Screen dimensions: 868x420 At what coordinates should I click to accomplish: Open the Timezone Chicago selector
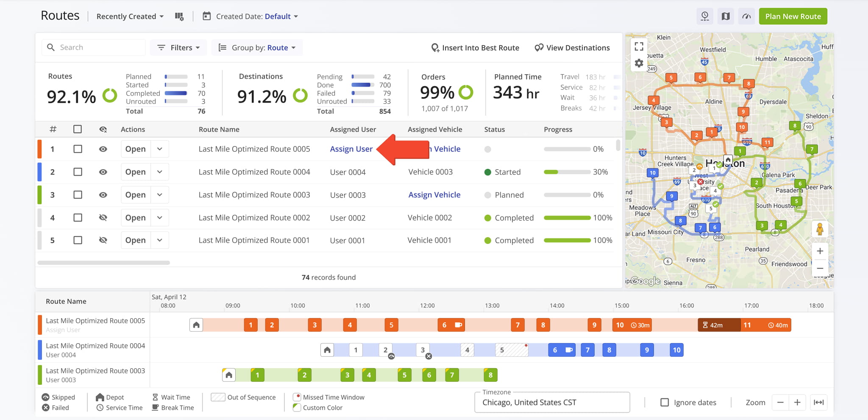[x=552, y=402]
